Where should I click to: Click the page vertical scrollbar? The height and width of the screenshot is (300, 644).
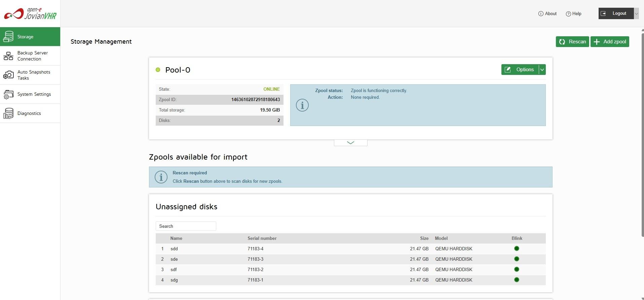[642, 134]
